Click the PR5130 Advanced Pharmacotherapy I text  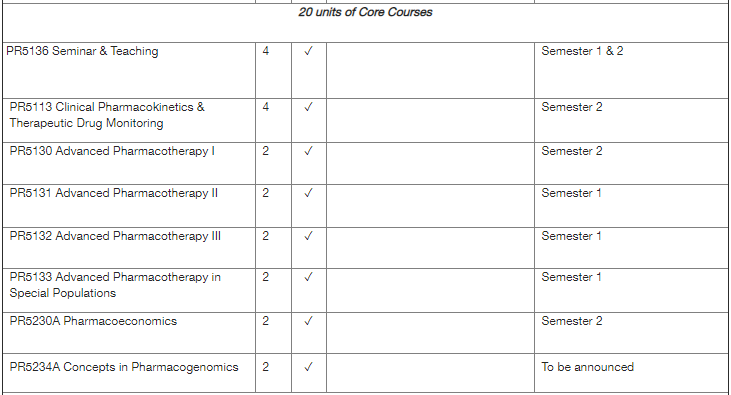click(x=112, y=151)
